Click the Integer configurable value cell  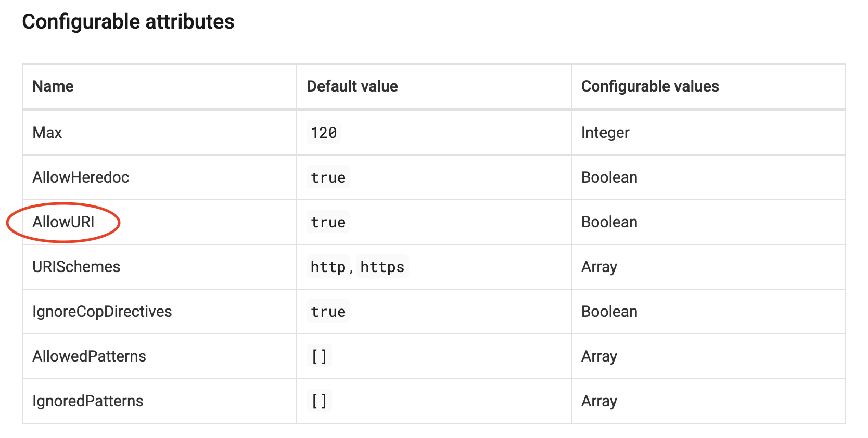tap(605, 133)
